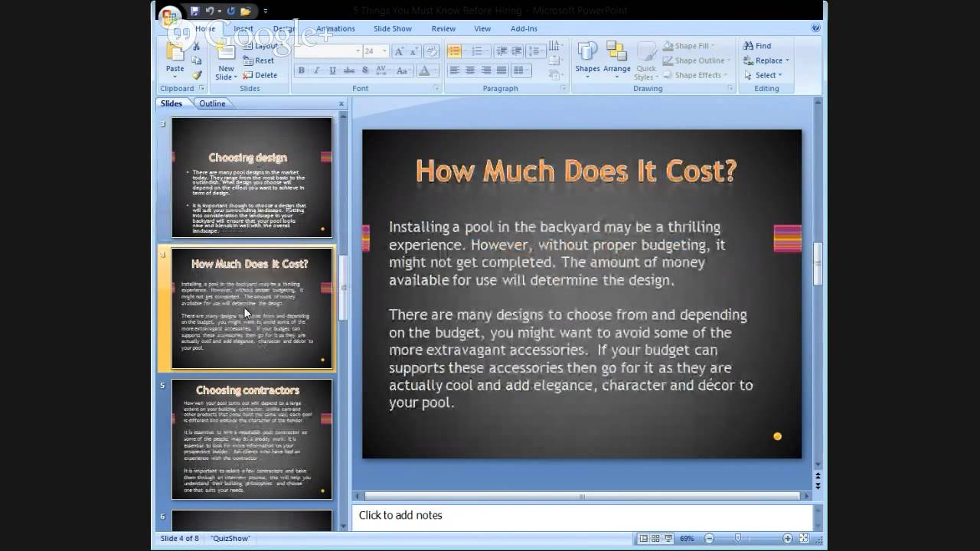
Task: Toggle Bold formatting
Action: 302,70
